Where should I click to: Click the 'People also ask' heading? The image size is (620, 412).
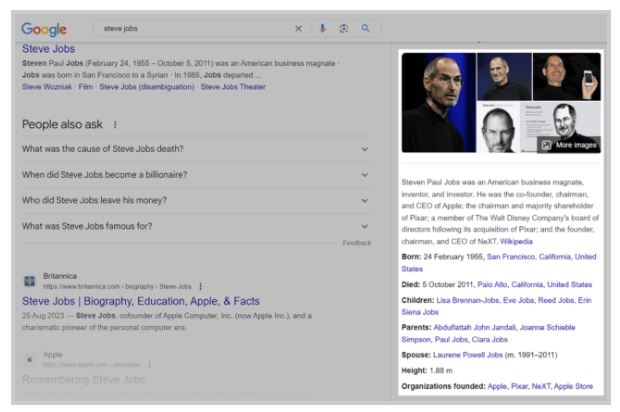pos(62,125)
